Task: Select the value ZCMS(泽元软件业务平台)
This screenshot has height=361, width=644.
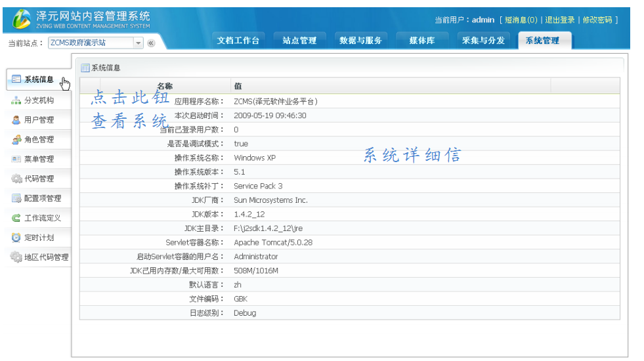Action: [x=276, y=102]
